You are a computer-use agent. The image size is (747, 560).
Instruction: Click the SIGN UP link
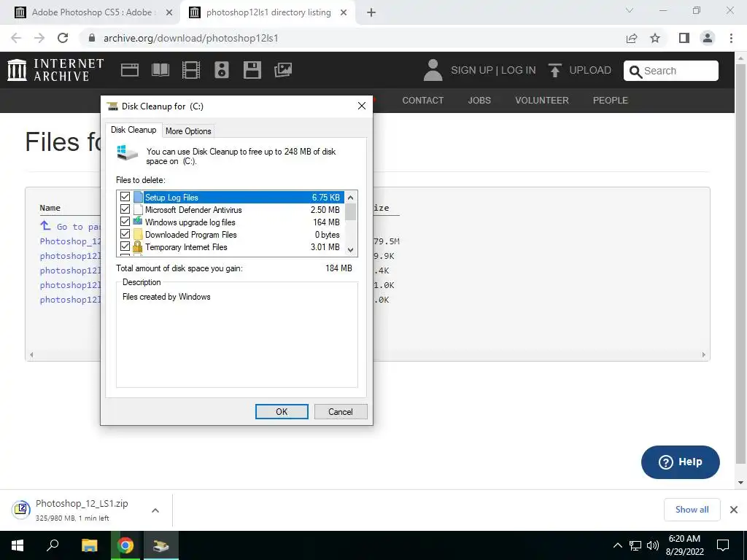click(472, 70)
